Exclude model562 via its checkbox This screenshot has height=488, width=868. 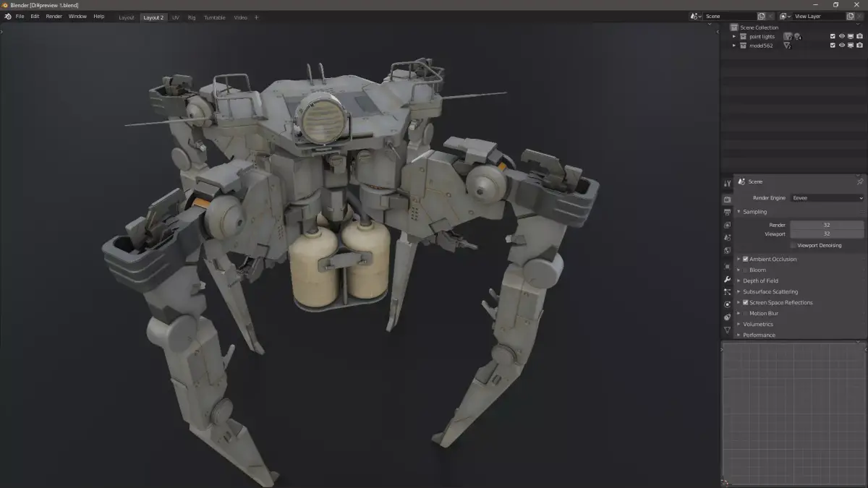tap(833, 46)
